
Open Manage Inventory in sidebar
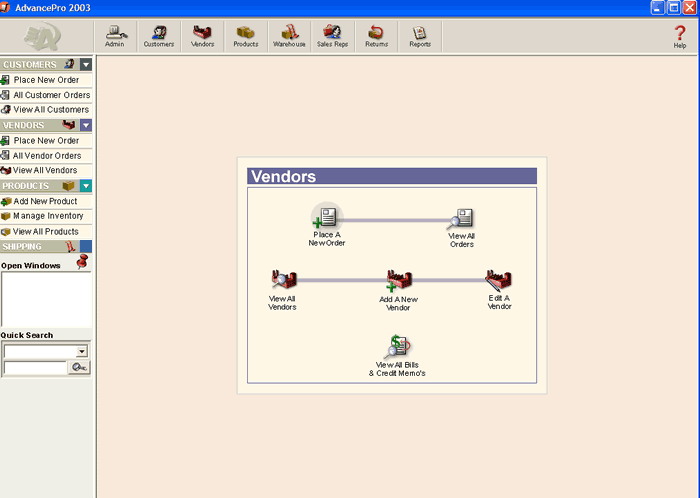tap(46, 216)
